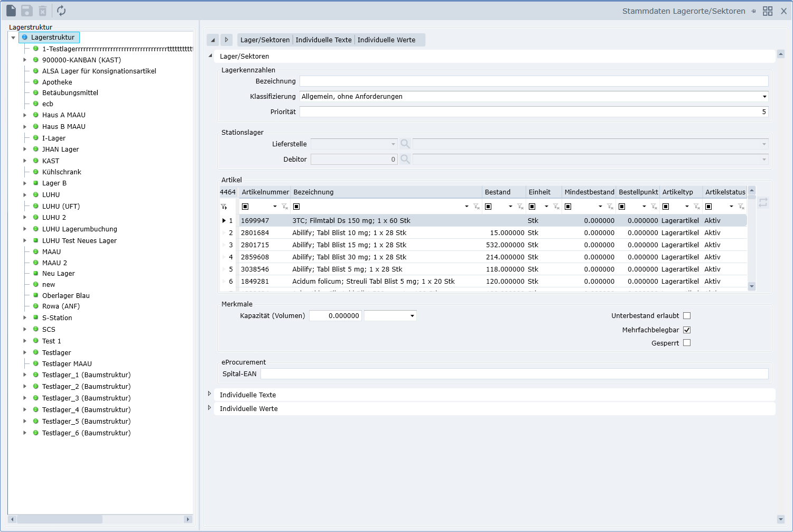793x532 pixels.
Task: Open the Klassifizierung dropdown
Action: [x=764, y=97]
